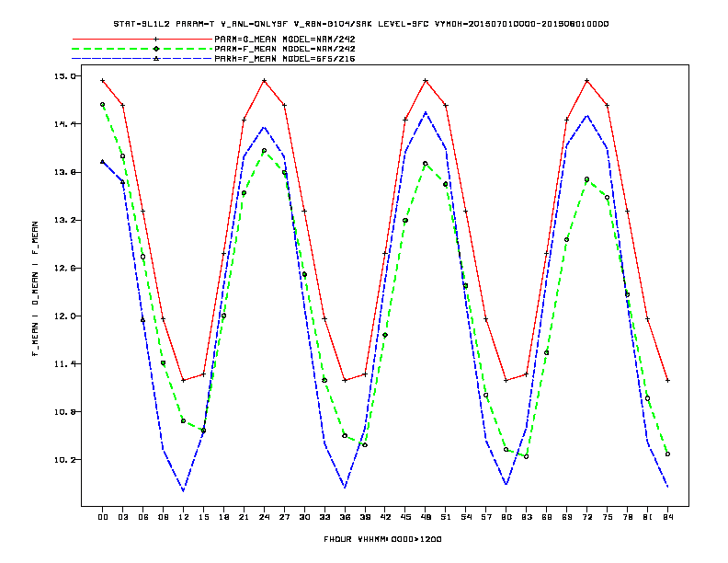Click the red solid line sample in the legend
This screenshot has width=728, height=563.
142,39
